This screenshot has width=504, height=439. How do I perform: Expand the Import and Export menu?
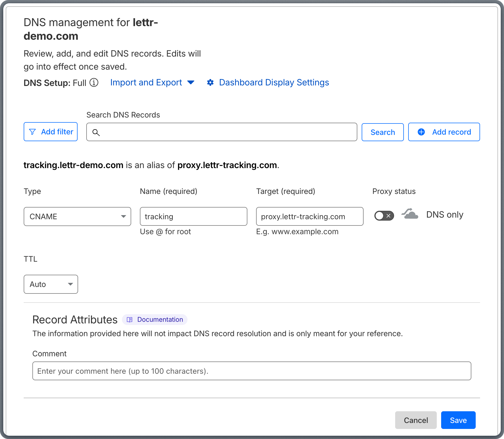146,82
